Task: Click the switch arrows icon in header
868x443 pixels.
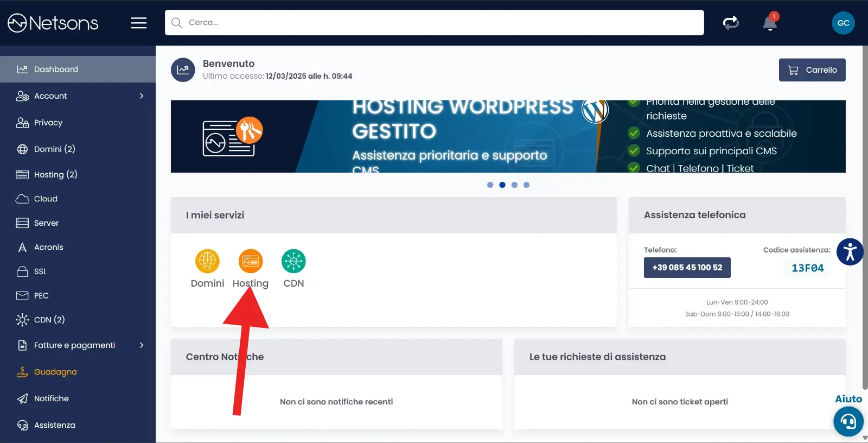Action: (x=731, y=23)
